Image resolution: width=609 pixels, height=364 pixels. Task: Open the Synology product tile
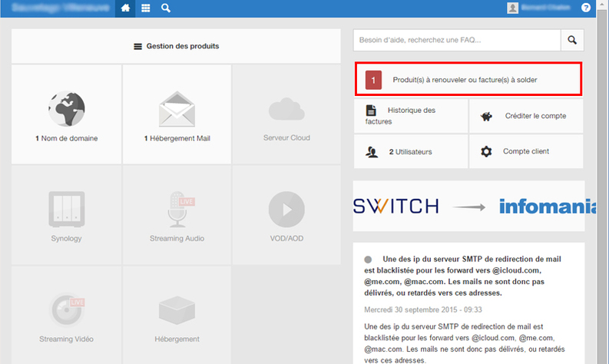67,214
